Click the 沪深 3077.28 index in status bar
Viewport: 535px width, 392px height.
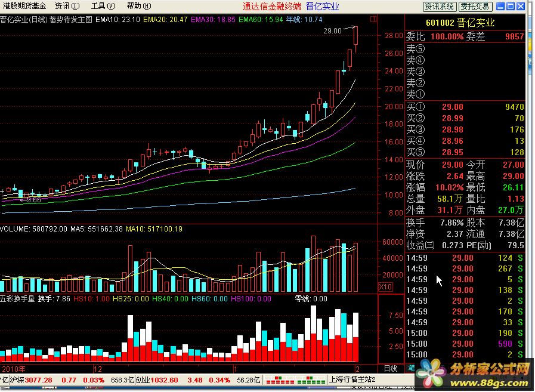pyautogui.click(x=31, y=379)
